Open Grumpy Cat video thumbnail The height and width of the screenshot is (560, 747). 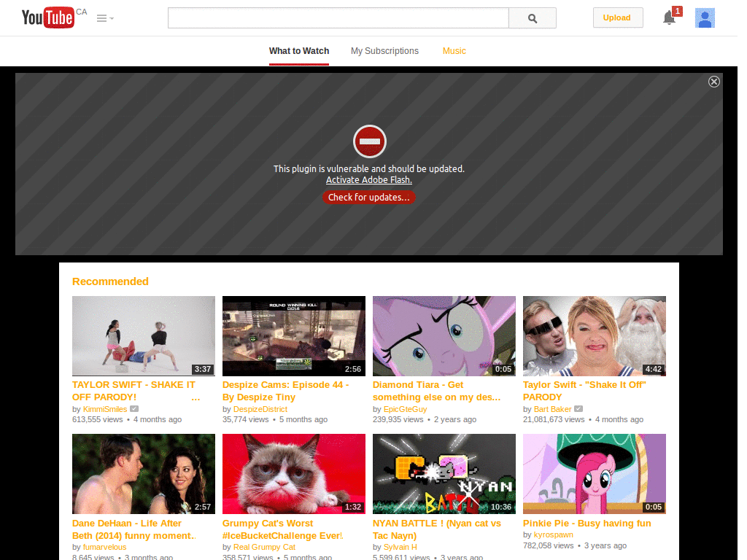pos(294,474)
